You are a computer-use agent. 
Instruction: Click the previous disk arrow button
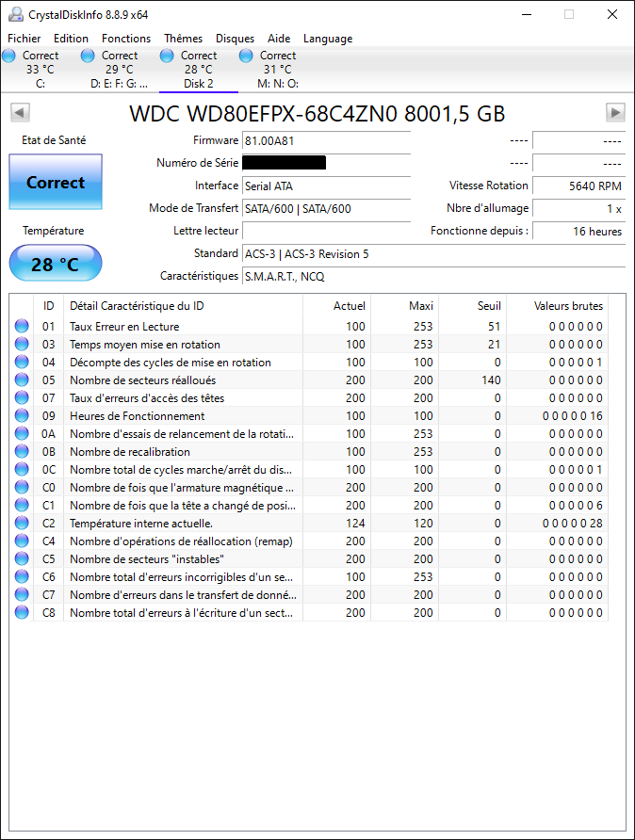[x=21, y=112]
